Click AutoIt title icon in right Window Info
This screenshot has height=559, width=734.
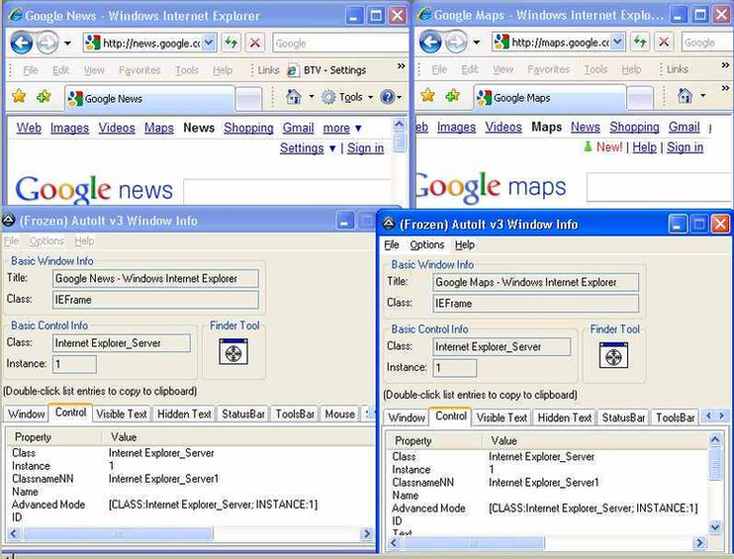tap(389, 224)
